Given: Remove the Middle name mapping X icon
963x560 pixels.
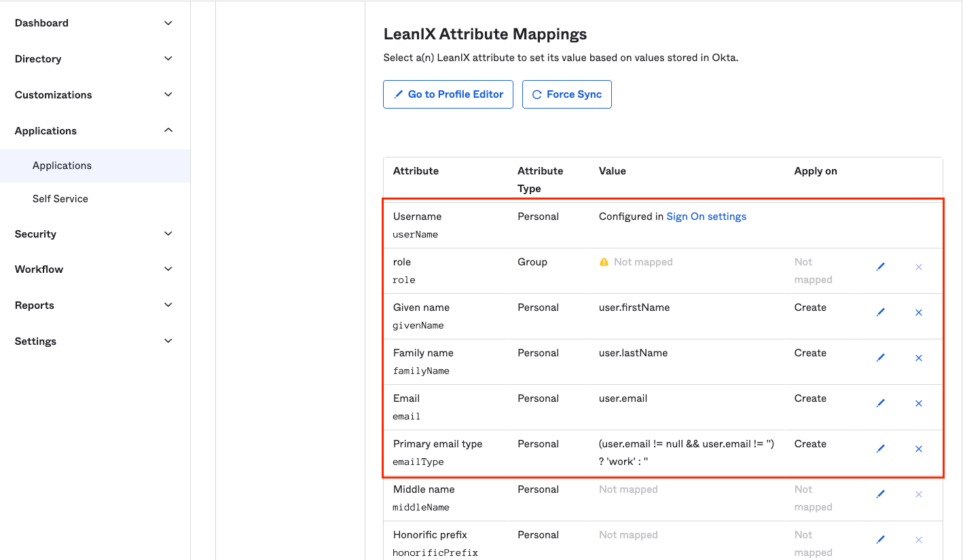Looking at the screenshot, I should [919, 495].
